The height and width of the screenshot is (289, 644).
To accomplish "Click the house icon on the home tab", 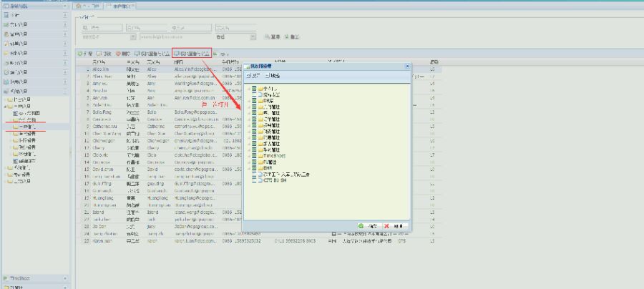I will coord(79,6).
